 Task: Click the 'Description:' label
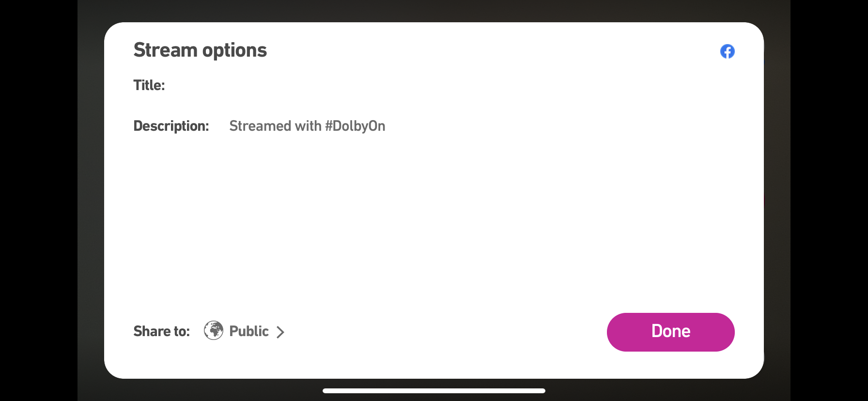pyautogui.click(x=171, y=126)
